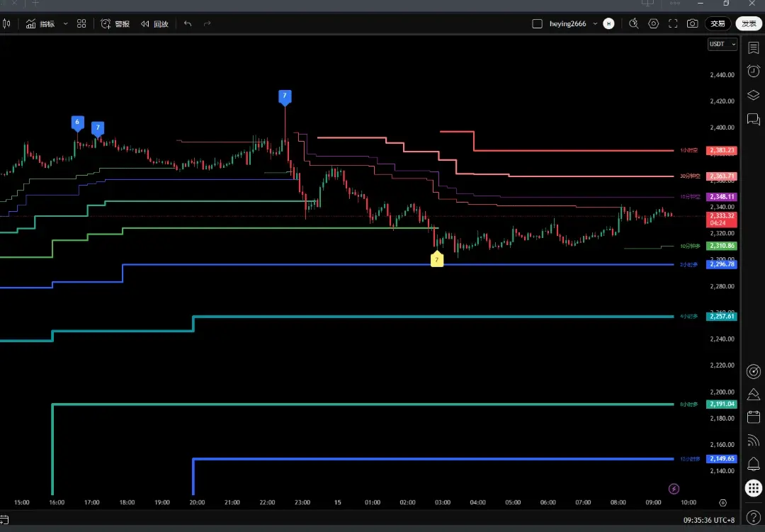Select the layout setup square icon

point(537,23)
